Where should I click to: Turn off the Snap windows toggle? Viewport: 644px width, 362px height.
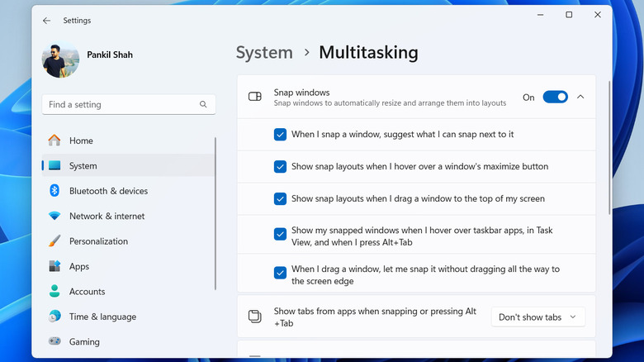(x=555, y=97)
